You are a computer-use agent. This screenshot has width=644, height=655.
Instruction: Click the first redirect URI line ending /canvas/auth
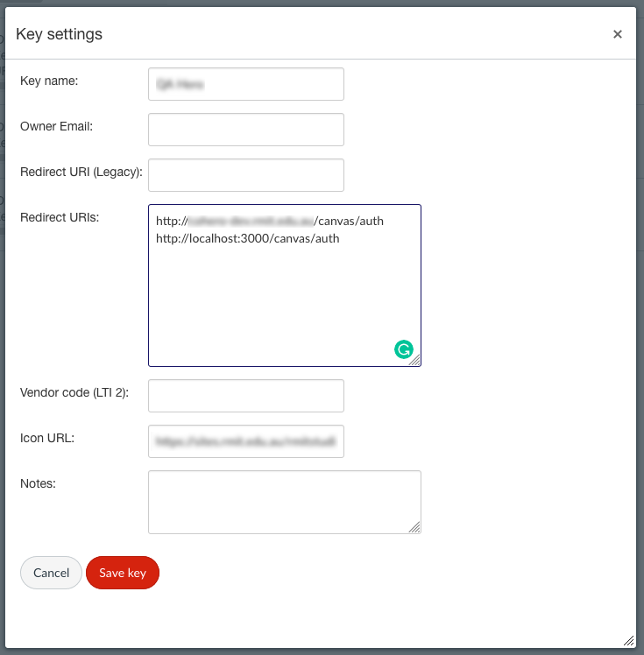tap(270, 221)
